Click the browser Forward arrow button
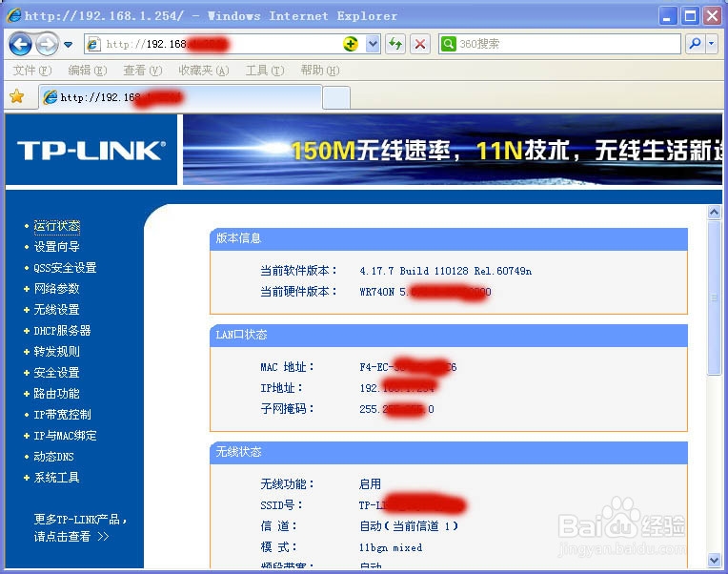Screen dimensions: 728x574 point(47,45)
